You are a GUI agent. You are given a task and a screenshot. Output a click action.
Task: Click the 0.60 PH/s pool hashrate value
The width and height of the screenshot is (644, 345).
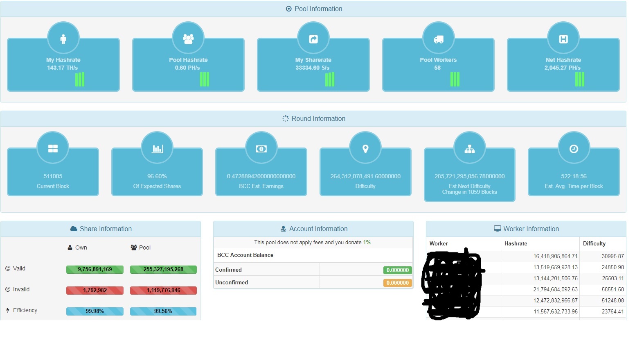tap(187, 68)
